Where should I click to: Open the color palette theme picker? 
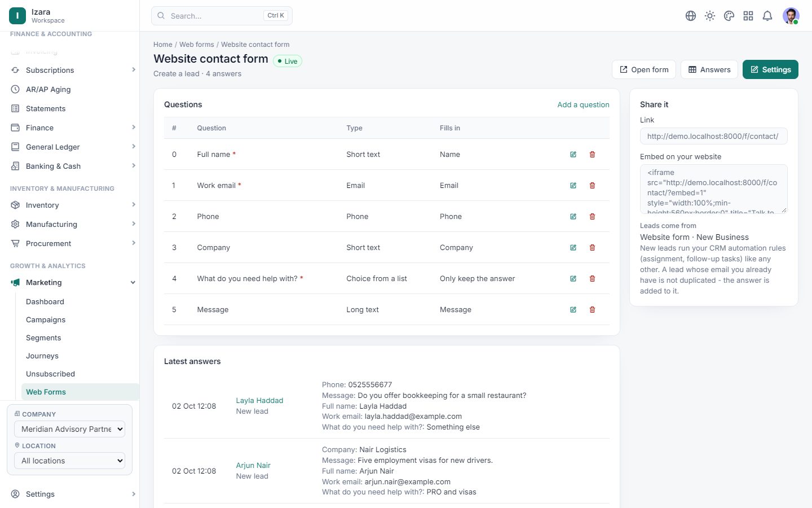pos(729,16)
